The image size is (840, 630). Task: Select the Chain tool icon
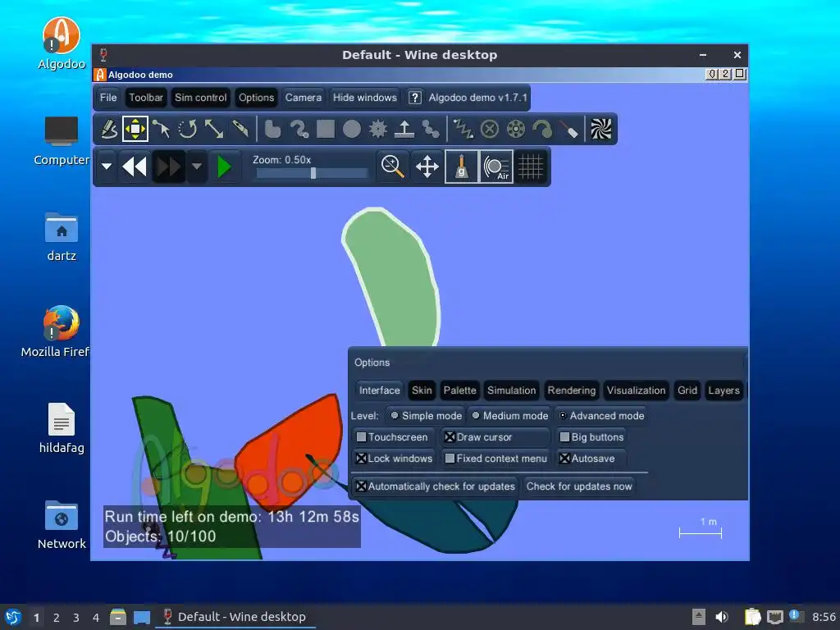[430, 129]
